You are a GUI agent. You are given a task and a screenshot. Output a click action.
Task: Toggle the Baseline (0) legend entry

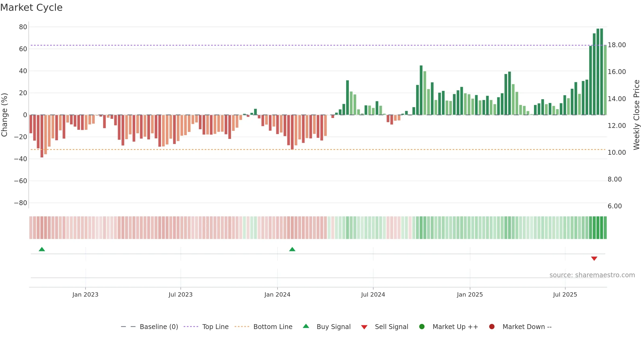point(149,327)
